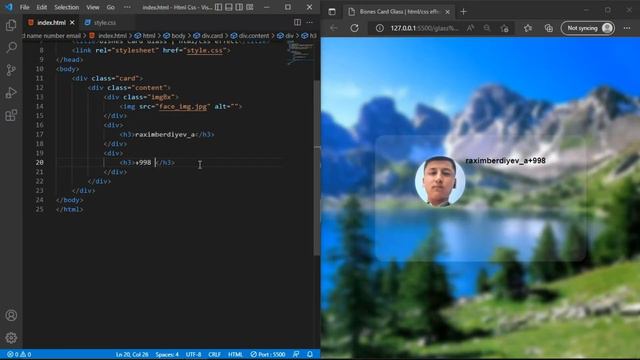Open the Selection menu
640x360 pixels.
(67, 7)
